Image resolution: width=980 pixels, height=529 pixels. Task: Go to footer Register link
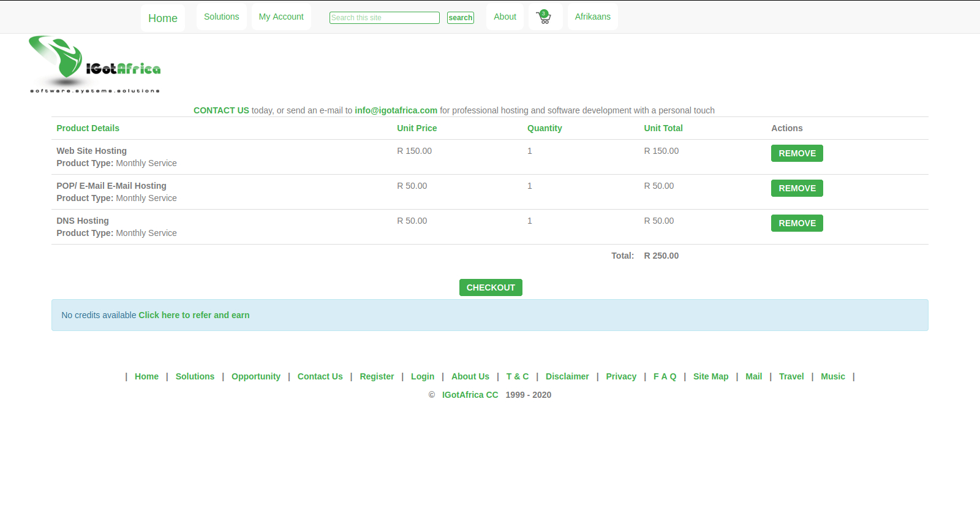[x=377, y=376]
